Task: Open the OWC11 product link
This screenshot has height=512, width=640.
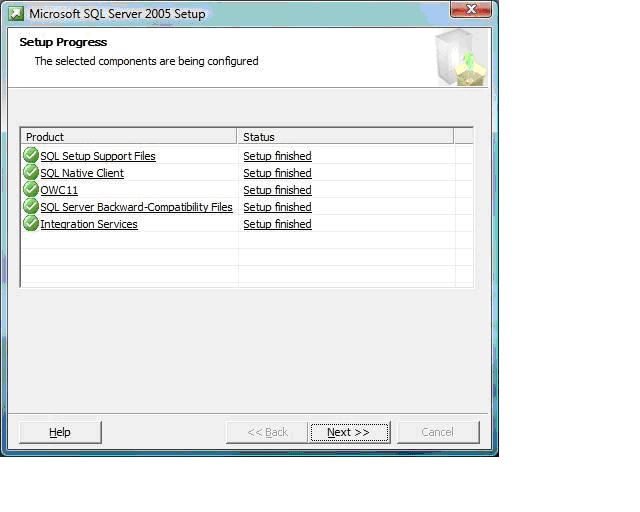Action: coord(59,190)
